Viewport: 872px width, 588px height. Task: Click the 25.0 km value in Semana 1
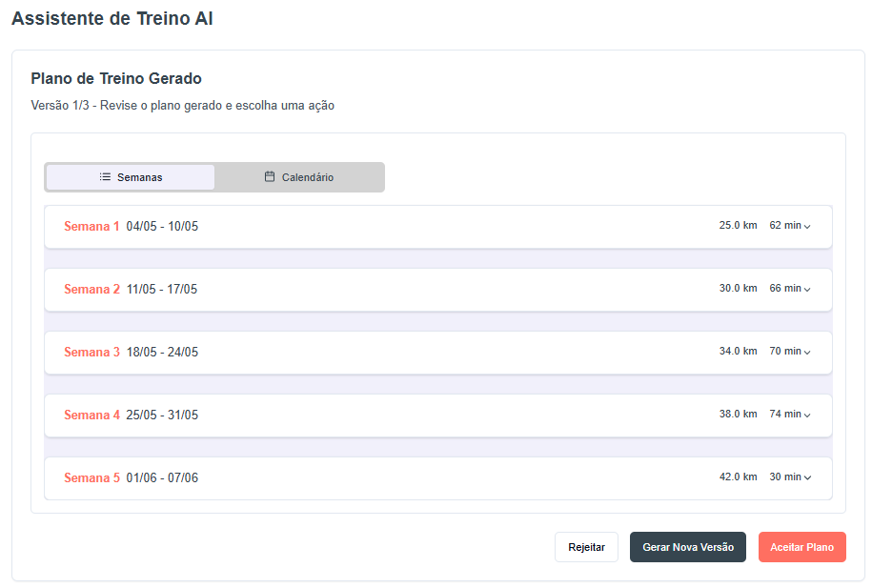tap(738, 225)
